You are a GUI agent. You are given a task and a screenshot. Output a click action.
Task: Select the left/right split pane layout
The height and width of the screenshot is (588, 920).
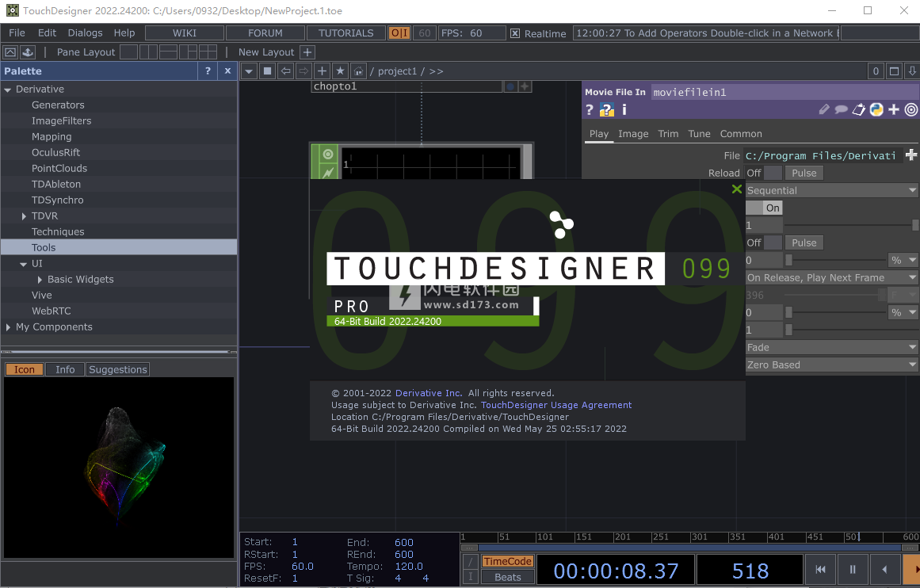148,52
